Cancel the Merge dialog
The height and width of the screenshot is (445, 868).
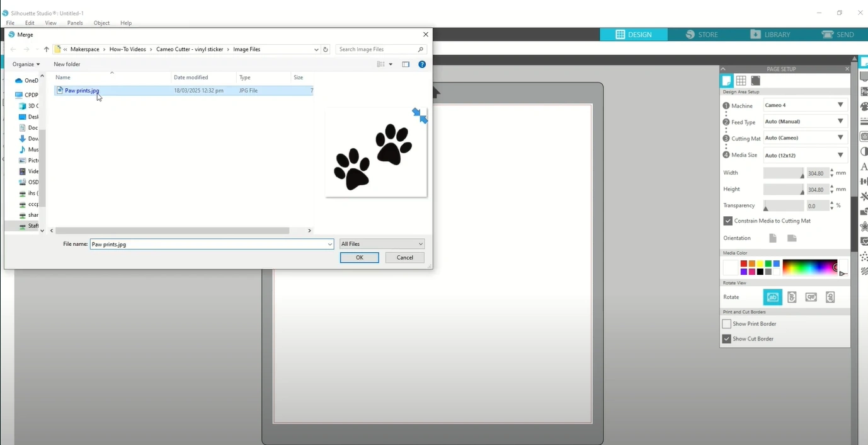coord(404,257)
